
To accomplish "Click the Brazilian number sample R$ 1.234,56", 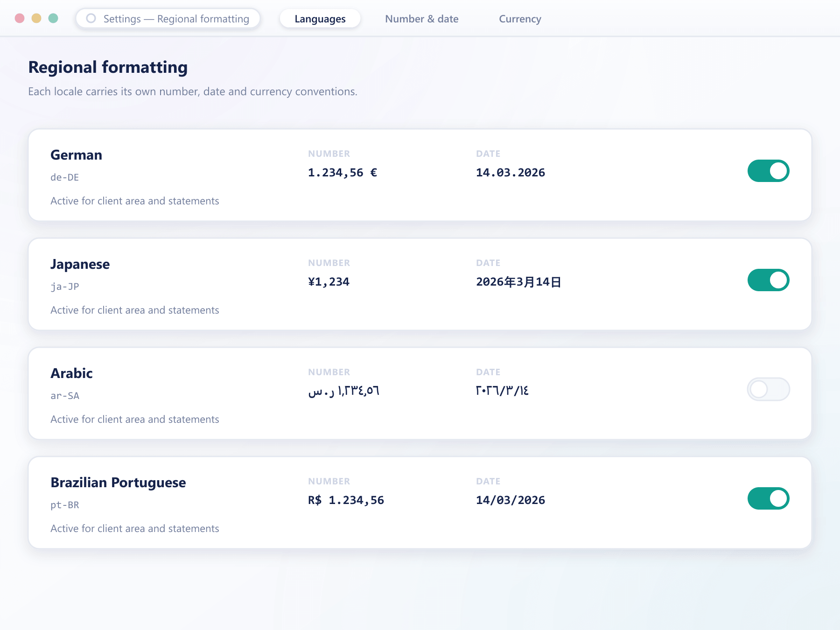I will coord(346,500).
